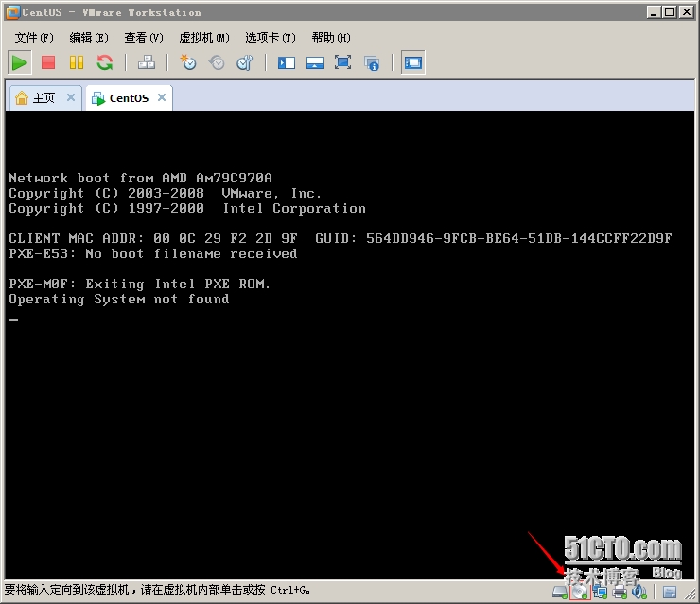Click the Unity mode icon with info badge
The height and width of the screenshot is (604, 700).
(372, 63)
